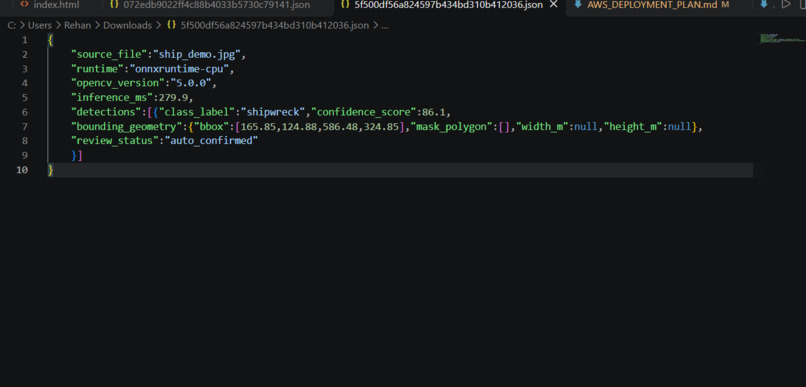Screen dimensions: 806x387
Task: Click the "auto_confirmed" value
Action: tap(211, 141)
